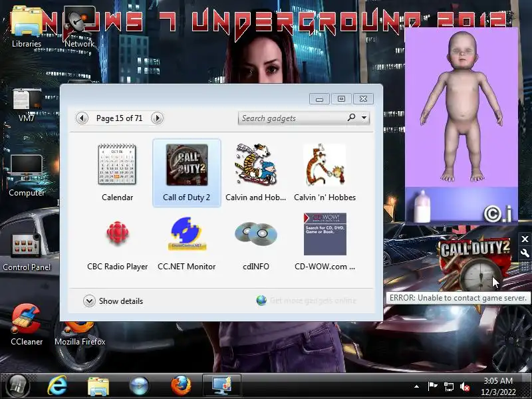Click the baby bottle in baby gadget
This screenshot has width=532, height=399.
pyautogui.click(x=422, y=207)
